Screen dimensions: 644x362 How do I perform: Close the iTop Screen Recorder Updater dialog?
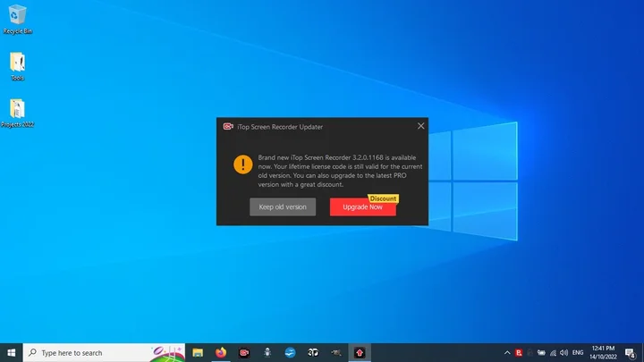[x=420, y=126]
